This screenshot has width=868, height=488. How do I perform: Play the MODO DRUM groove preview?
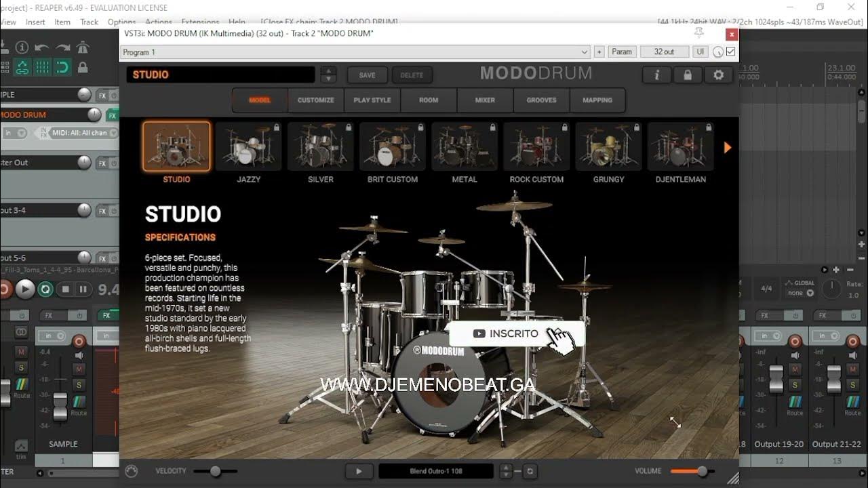click(x=359, y=471)
